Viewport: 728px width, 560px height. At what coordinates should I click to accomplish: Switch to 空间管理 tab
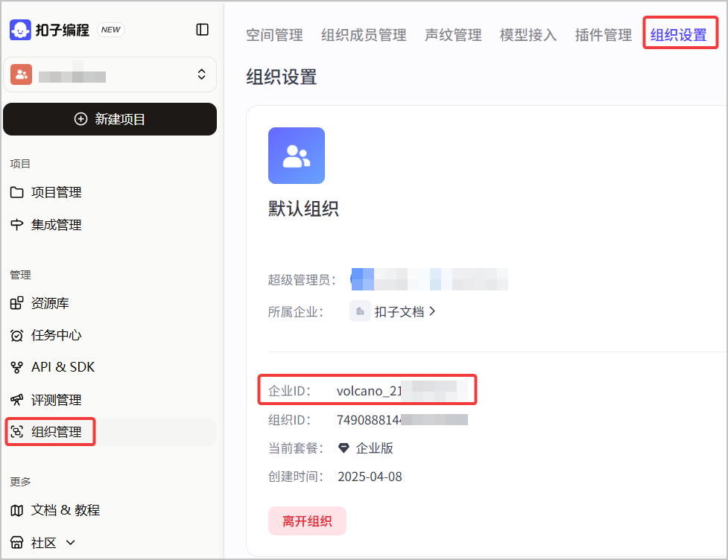(x=274, y=35)
